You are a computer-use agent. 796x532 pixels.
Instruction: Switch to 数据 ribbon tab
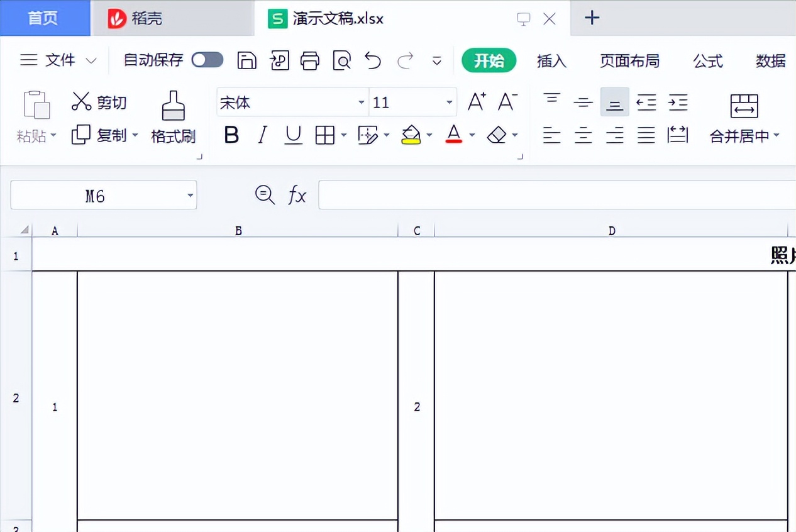771,61
